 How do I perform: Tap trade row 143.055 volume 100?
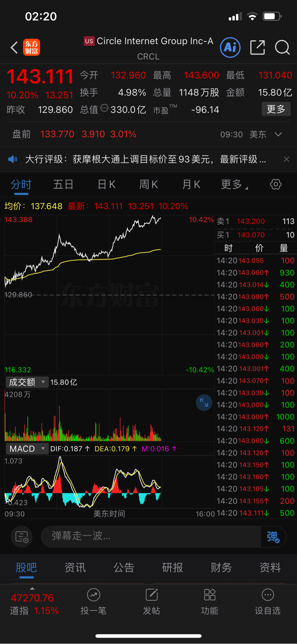[x=256, y=261]
